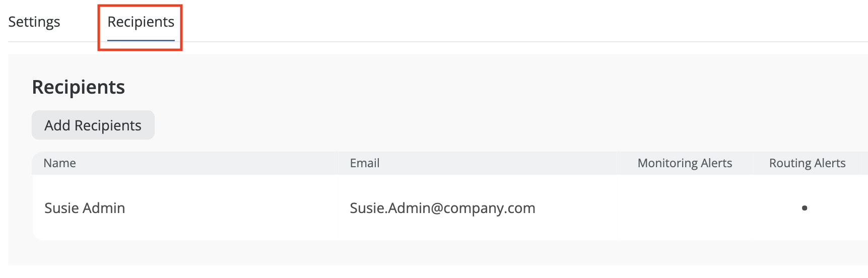
Task: Click the bold Recipients section heading
Action: [79, 87]
